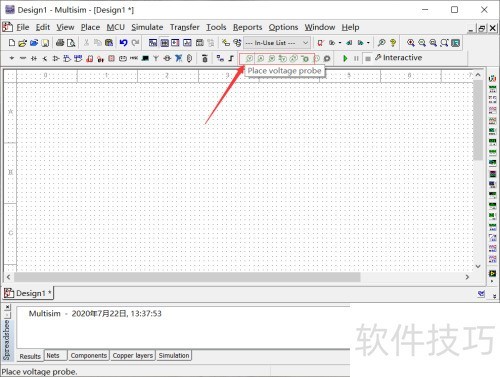Switch to the Simulation tab
Image resolution: width=500 pixels, height=377 pixels.
pos(174,356)
